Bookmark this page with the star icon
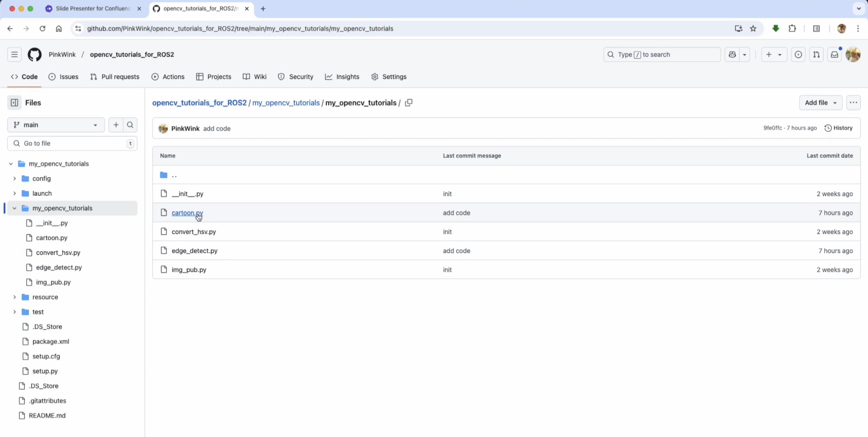The image size is (868, 437). coord(753,29)
